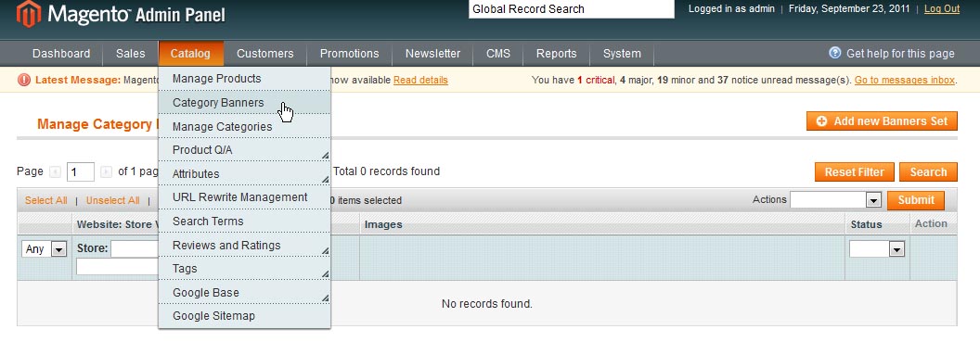Select Manage Categories menu entry
Screen dimensions: 980x342
pyautogui.click(x=244, y=127)
